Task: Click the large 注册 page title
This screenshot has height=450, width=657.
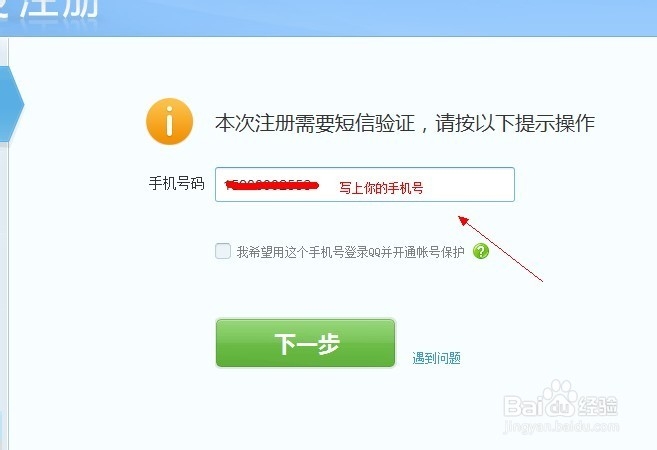Action: coord(59,9)
